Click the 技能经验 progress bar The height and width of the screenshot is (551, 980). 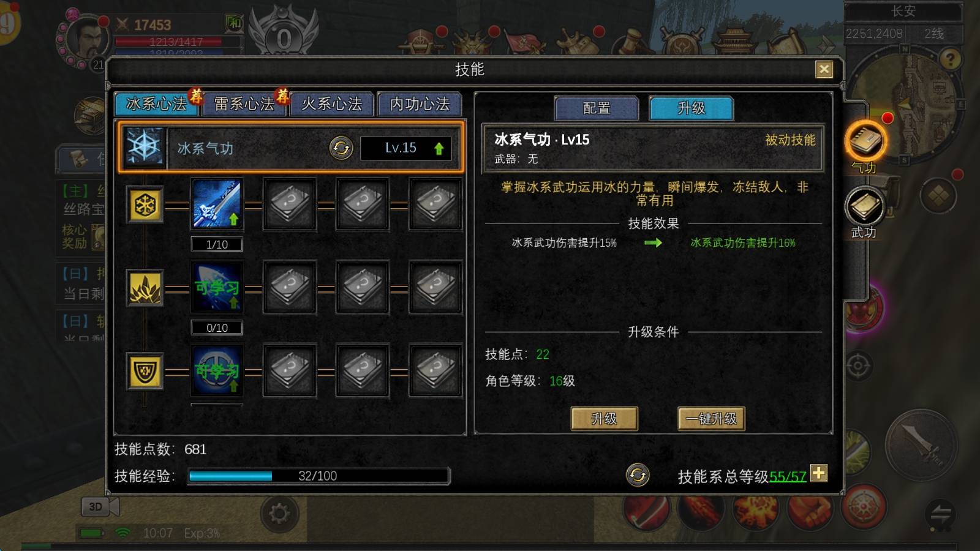pyautogui.click(x=318, y=476)
